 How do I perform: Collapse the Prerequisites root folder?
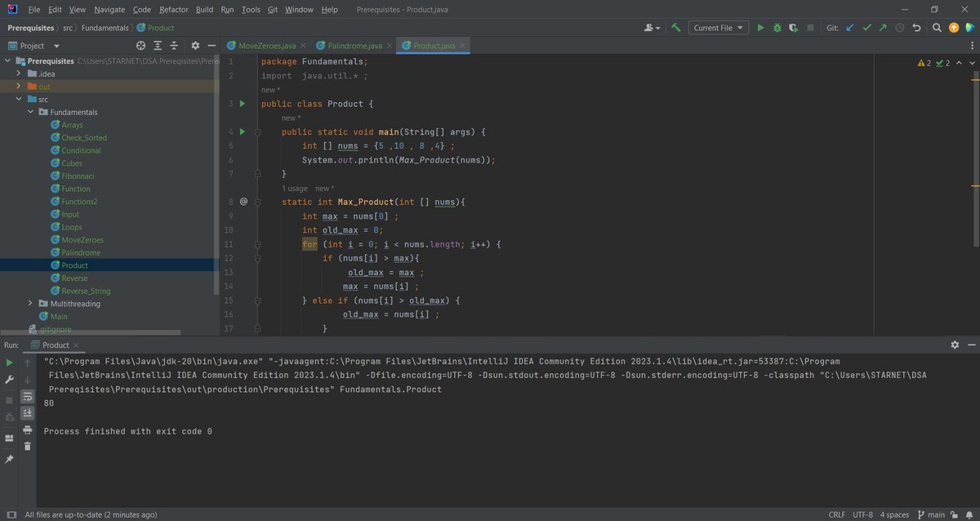pos(8,61)
